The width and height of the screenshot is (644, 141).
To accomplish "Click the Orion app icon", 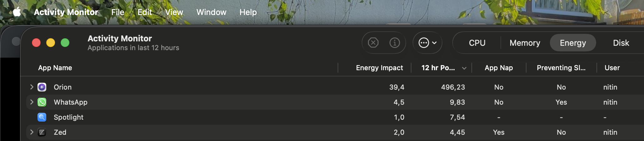I will (x=42, y=87).
